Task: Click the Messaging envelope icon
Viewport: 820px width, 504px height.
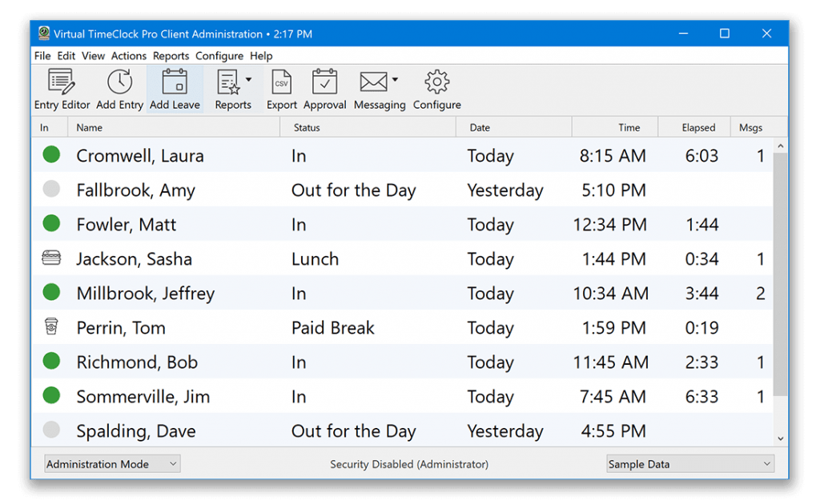Action: [373, 82]
